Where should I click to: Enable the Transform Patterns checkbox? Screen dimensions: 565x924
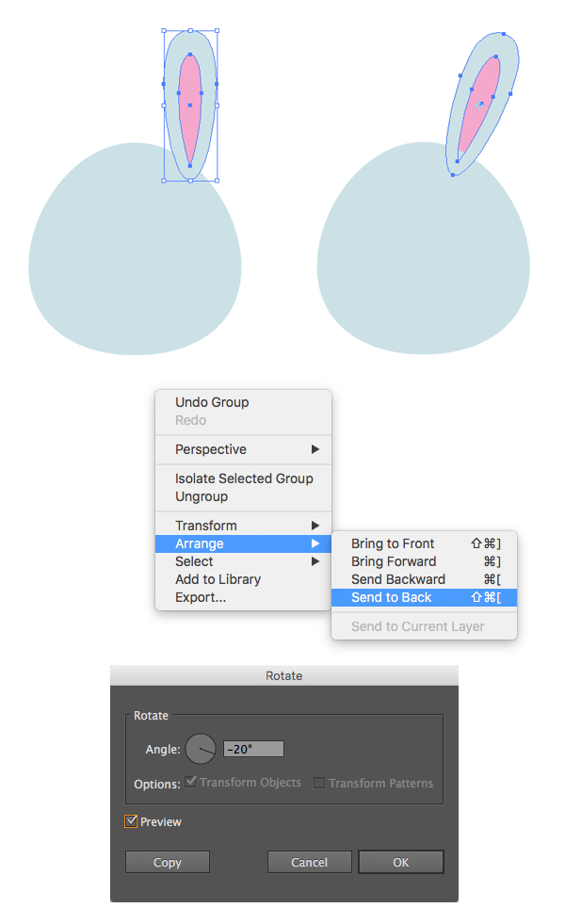319,783
